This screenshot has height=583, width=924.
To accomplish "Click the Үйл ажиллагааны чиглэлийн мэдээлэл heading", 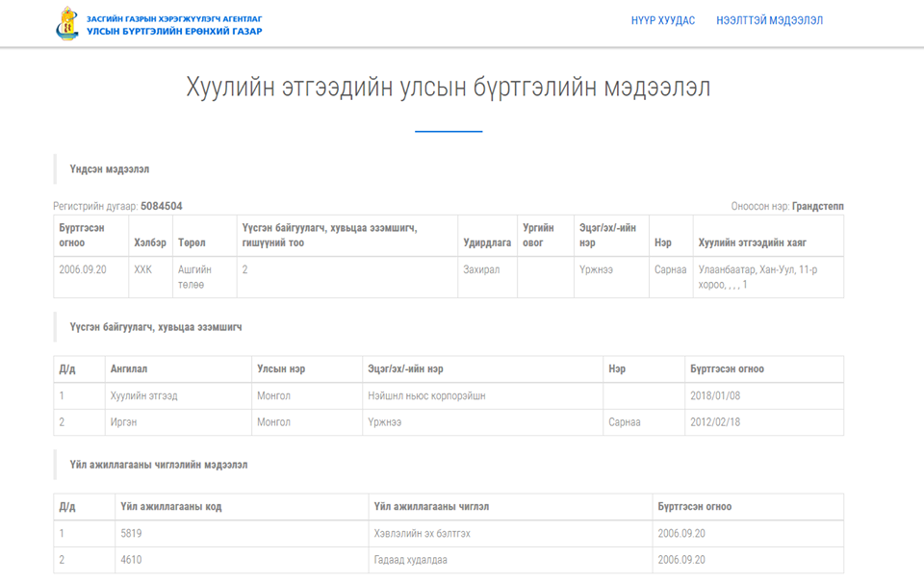I will click(159, 465).
